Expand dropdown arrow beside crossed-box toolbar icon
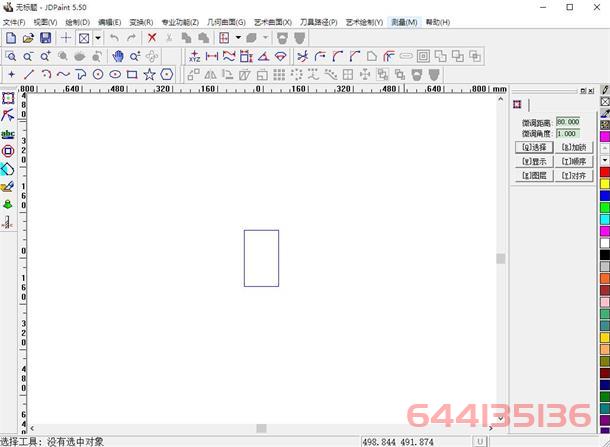Image resolution: width=610 pixels, height=447 pixels. tap(98, 38)
